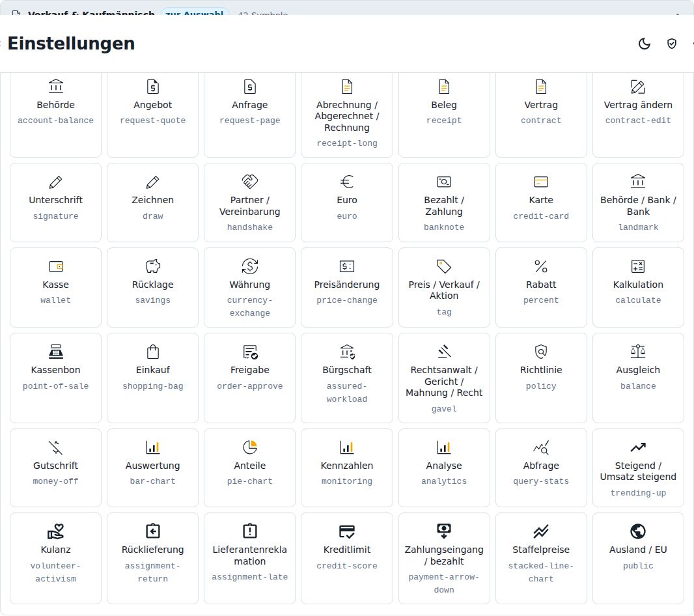Choose the Abfrage query-stats icon
694x616 pixels.
541,447
